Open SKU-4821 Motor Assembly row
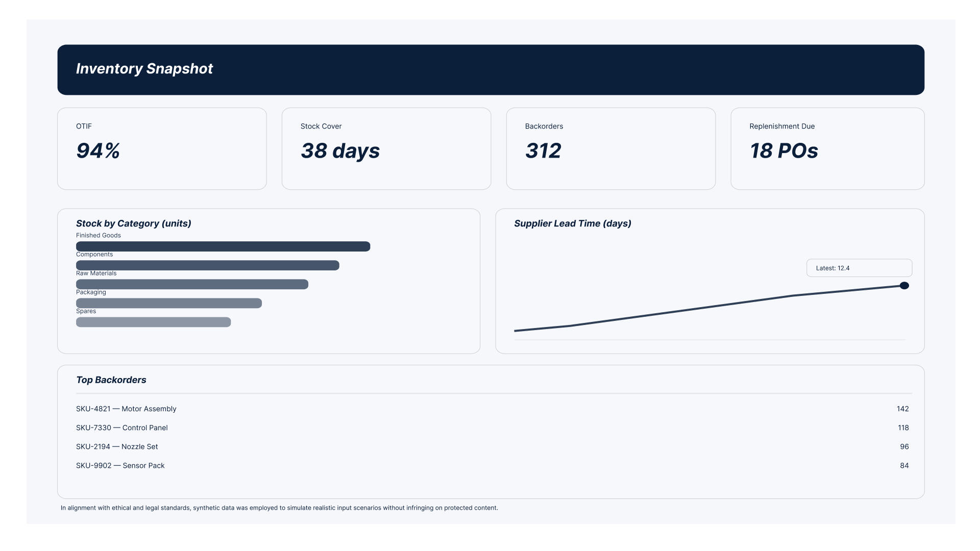 tap(126, 409)
